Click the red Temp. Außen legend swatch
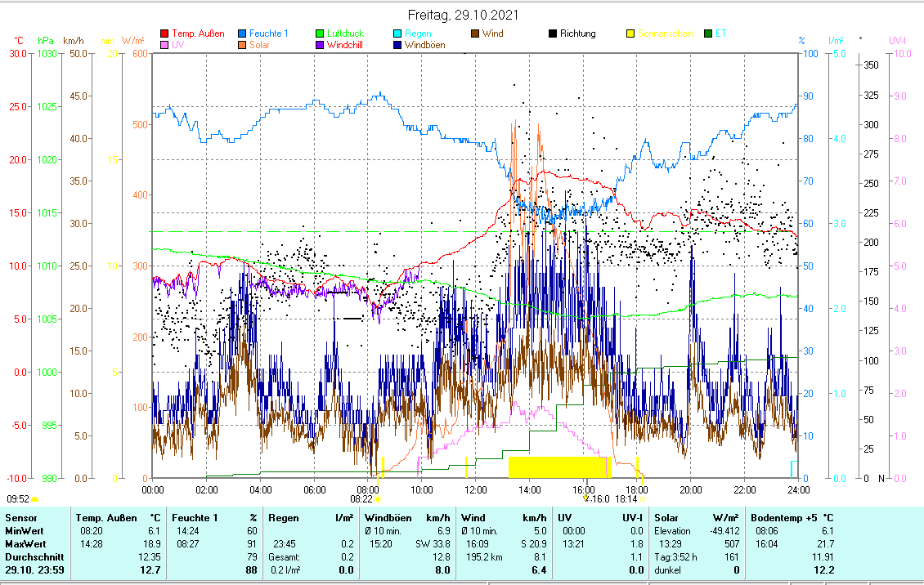The height and width of the screenshot is (585, 924). click(x=164, y=34)
